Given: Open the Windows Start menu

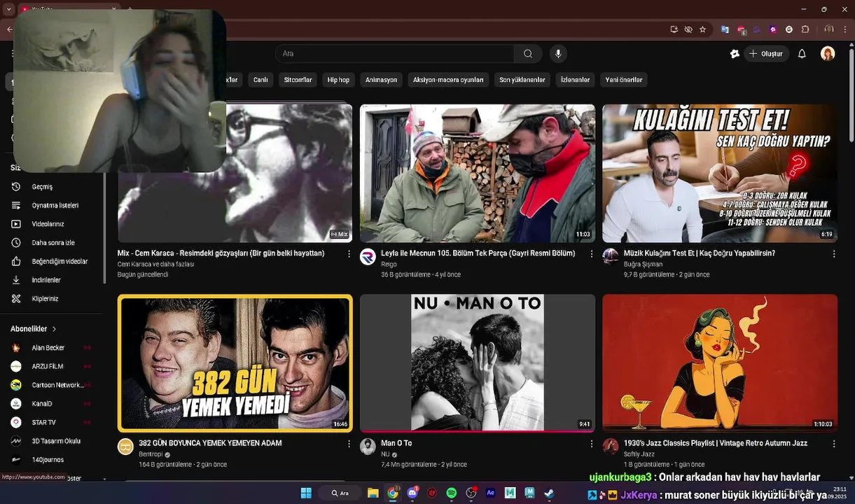Looking at the screenshot, I should point(306,493).
